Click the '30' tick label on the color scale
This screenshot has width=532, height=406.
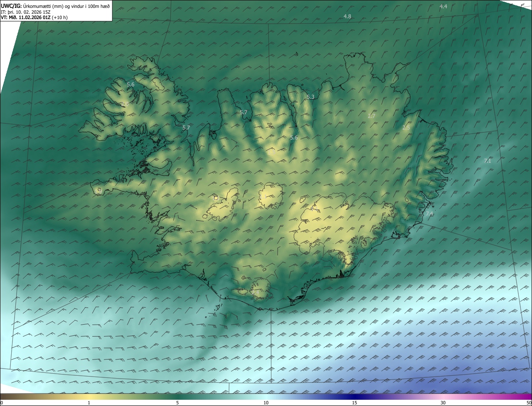coord(443,403)
